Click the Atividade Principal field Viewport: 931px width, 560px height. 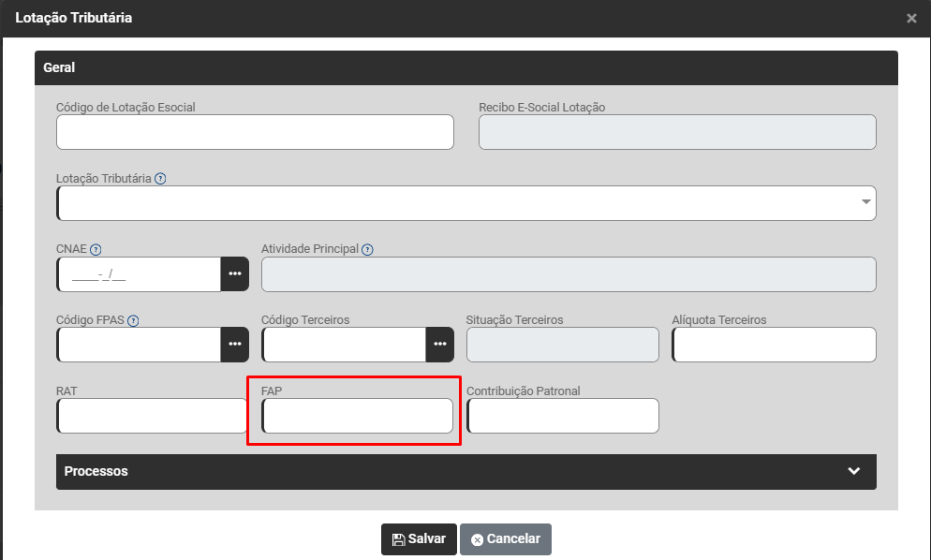tap(569, 273)
